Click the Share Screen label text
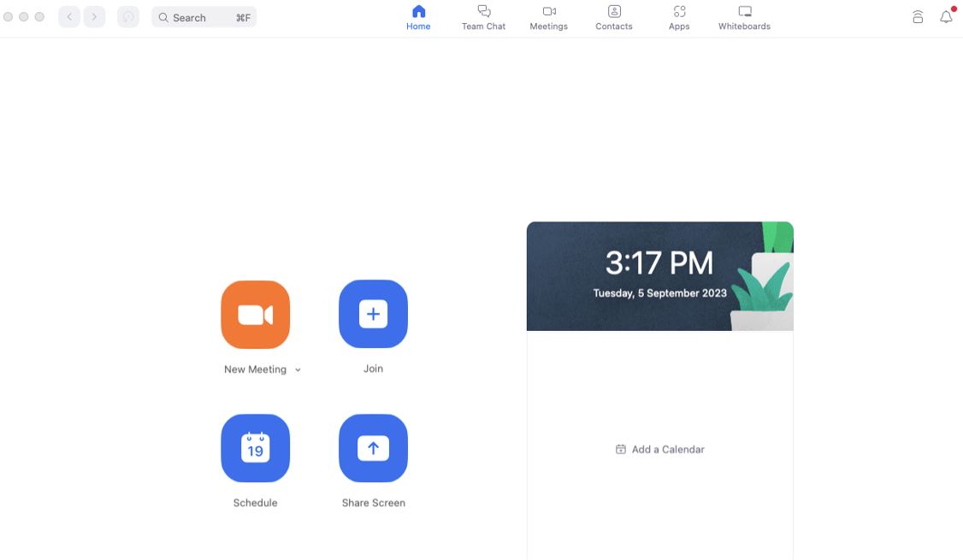 [374, 503]
